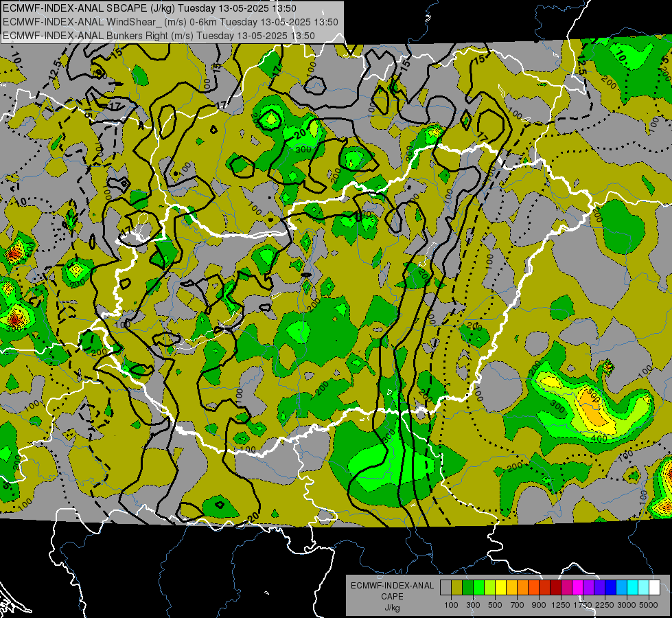Select the indigo swatch before 2250
The height and width of the screenshot is (618, 672).
(600, 587)
